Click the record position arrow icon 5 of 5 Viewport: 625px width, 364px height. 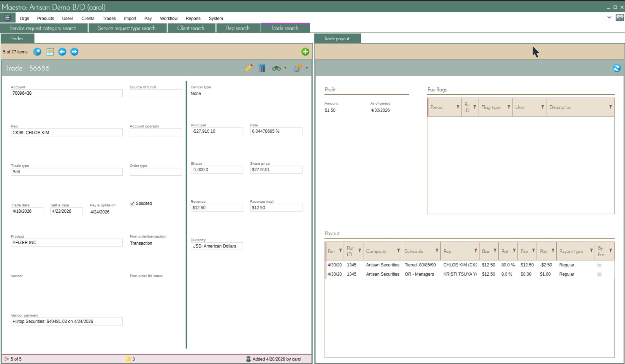point(7,359)
